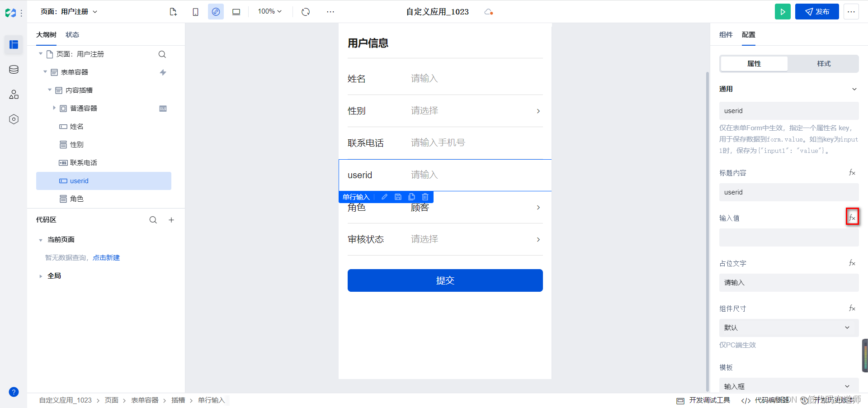Open the 100% zoom dropdown

pos(269,11)
